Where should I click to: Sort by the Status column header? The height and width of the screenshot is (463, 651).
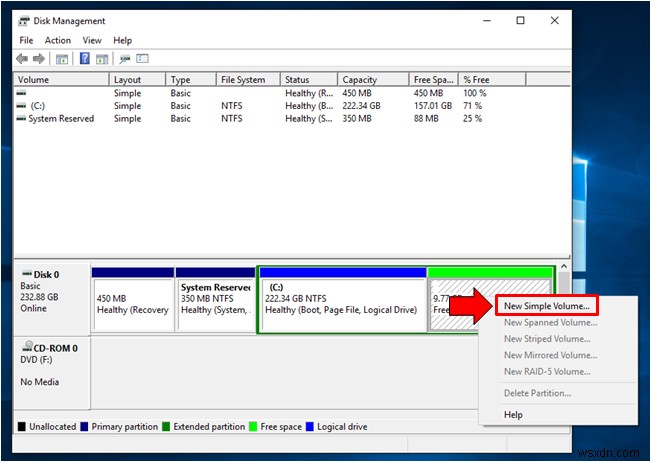tap(309, 79)
